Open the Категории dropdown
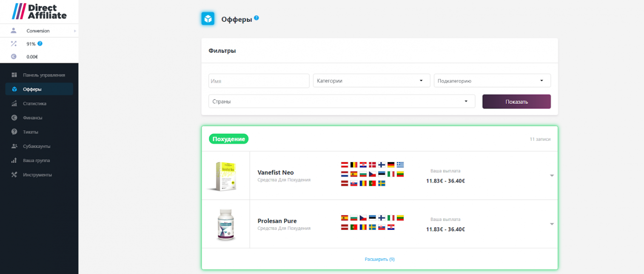 (x=371, y=81)
